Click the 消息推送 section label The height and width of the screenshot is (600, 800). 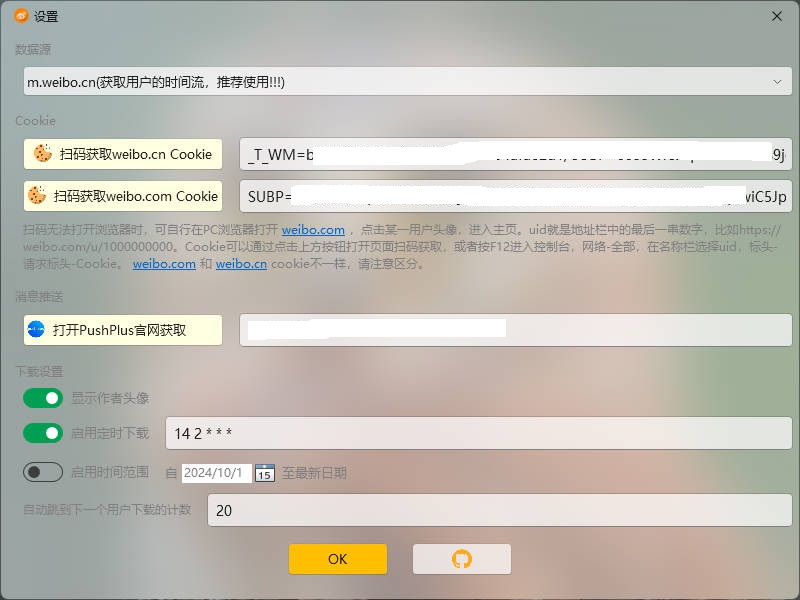(39, 296)
